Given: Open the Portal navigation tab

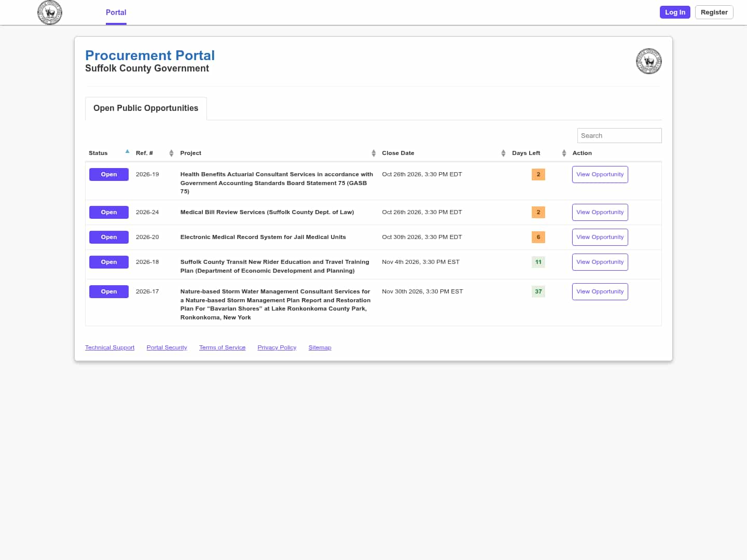Looking at the screenshot, I should pyautogui.click(x=116, y=12).
